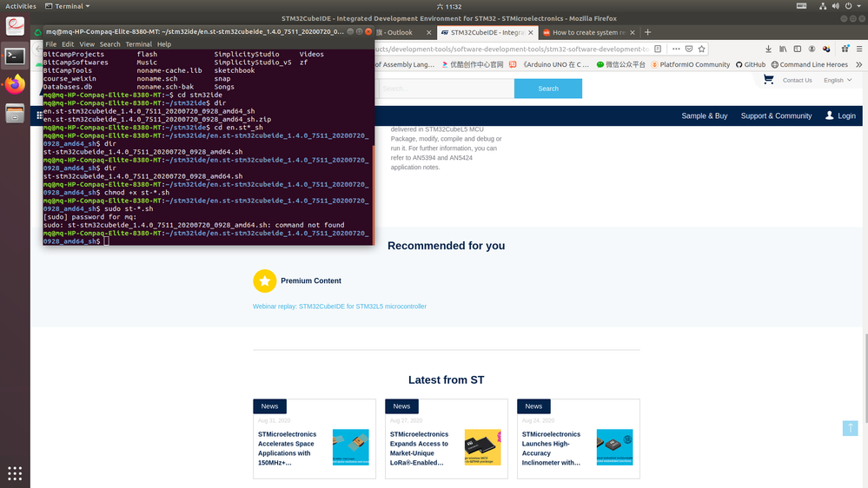Screen dimensions: 868x488
Task: Click the site search input field
Action: coord(446,89)
